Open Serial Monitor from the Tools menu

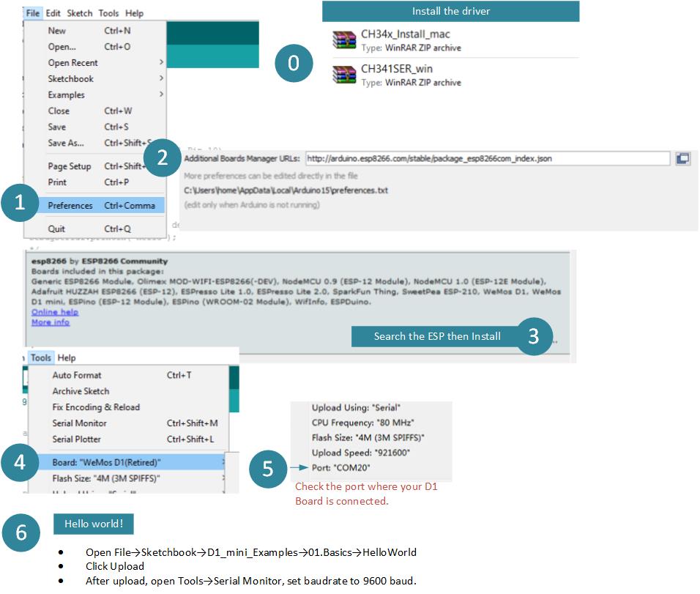(x=129, y=424)
